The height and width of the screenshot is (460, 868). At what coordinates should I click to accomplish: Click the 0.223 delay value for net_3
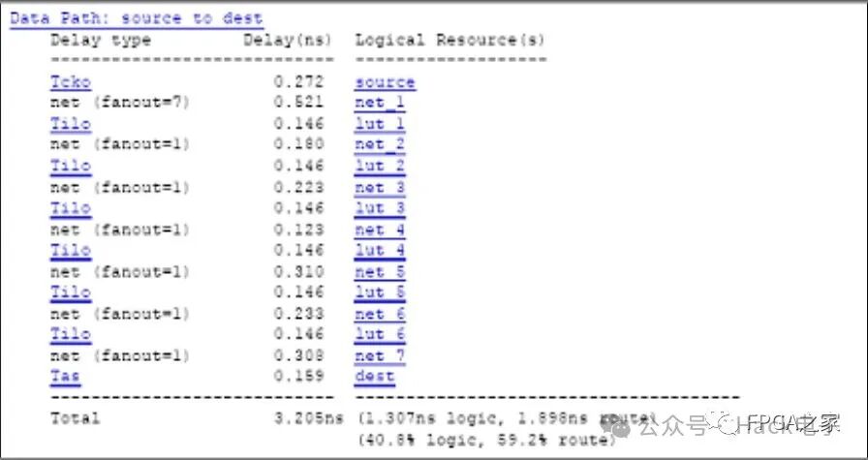(299, 187)
